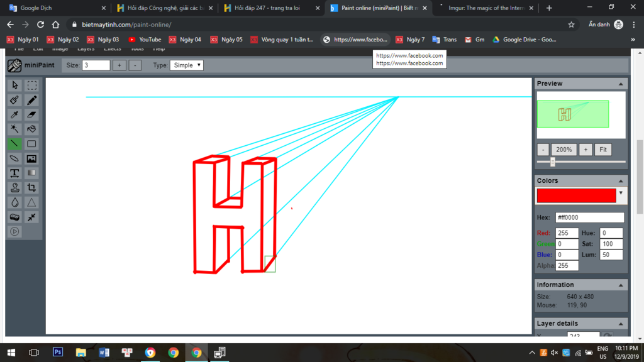Screen dimensions: 644x362
Task: Select the Crop tool
Action: [x=31, y=188]
